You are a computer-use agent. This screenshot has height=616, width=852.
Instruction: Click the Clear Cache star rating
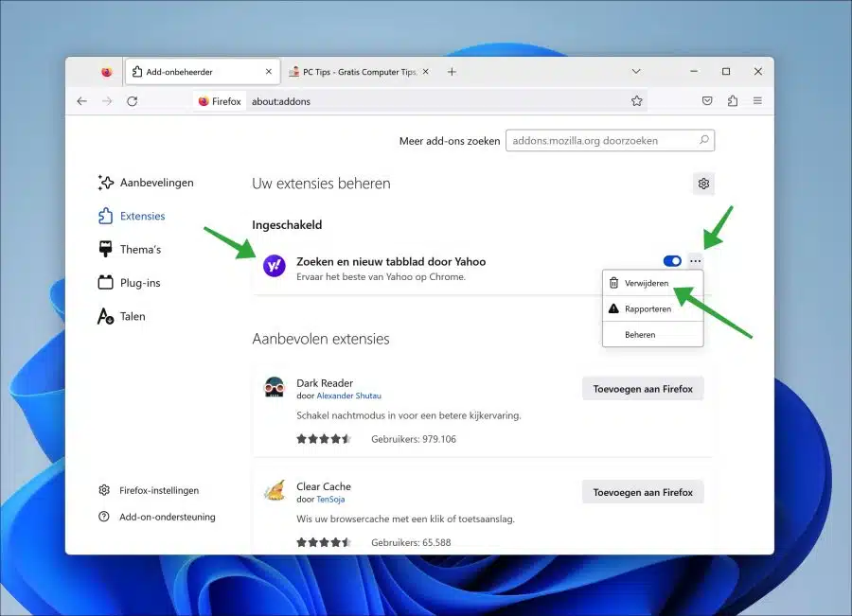[x=324, y=542]
